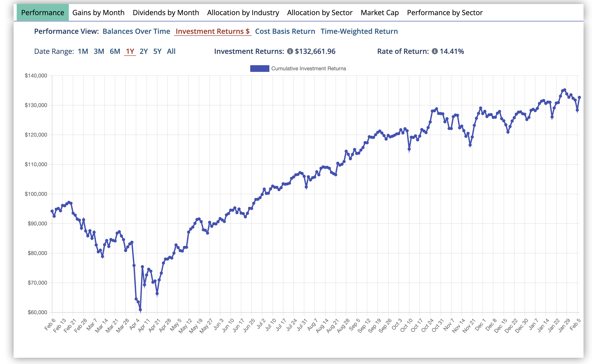
Task: Click the info icon beside Rate of Return
Action: pyautogui.click(x=435, y=51)
